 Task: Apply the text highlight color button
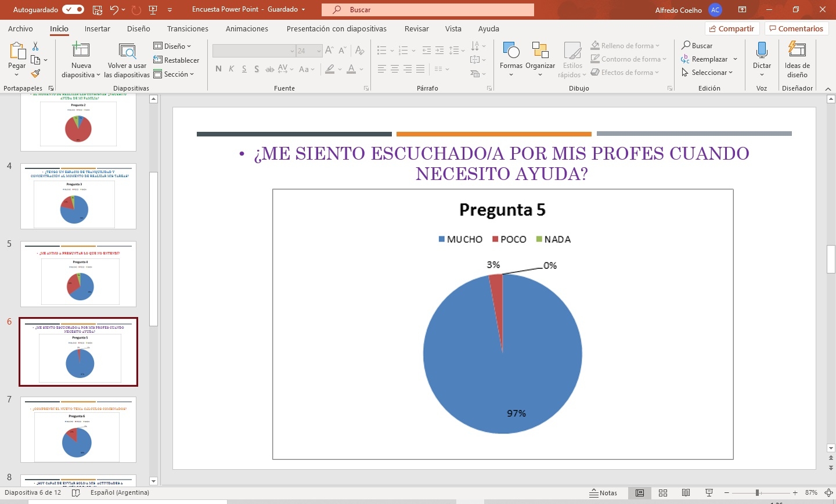(x=330, y=69)
